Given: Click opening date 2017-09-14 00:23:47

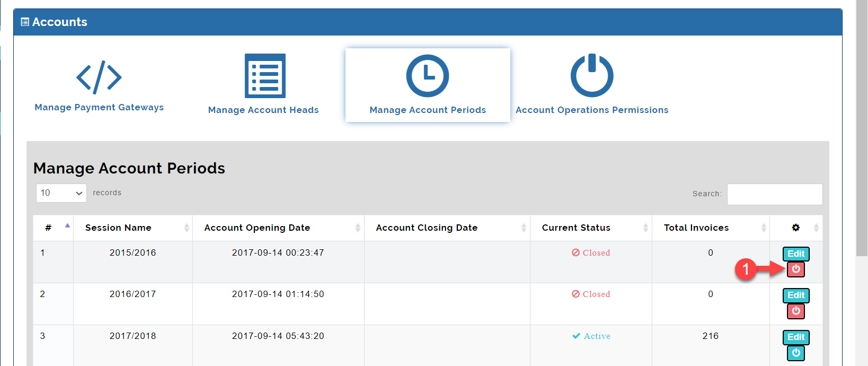Looking at the screenshot, I should (x=278, y=252).
